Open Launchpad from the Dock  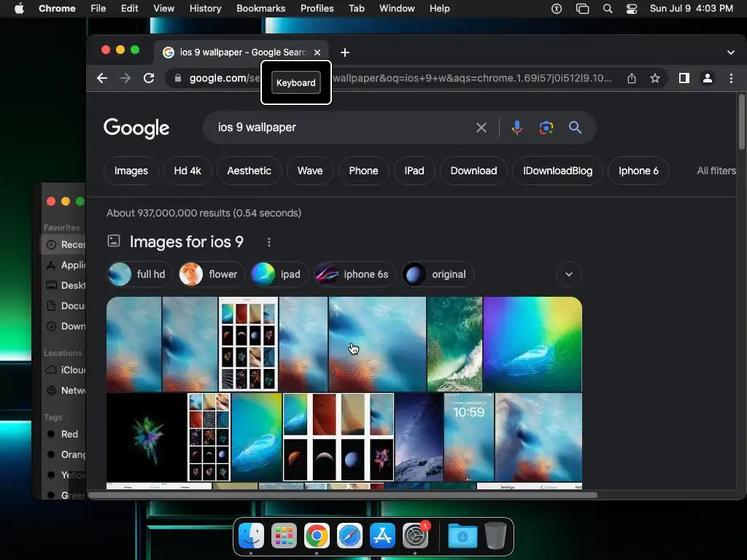pos(284,536)
